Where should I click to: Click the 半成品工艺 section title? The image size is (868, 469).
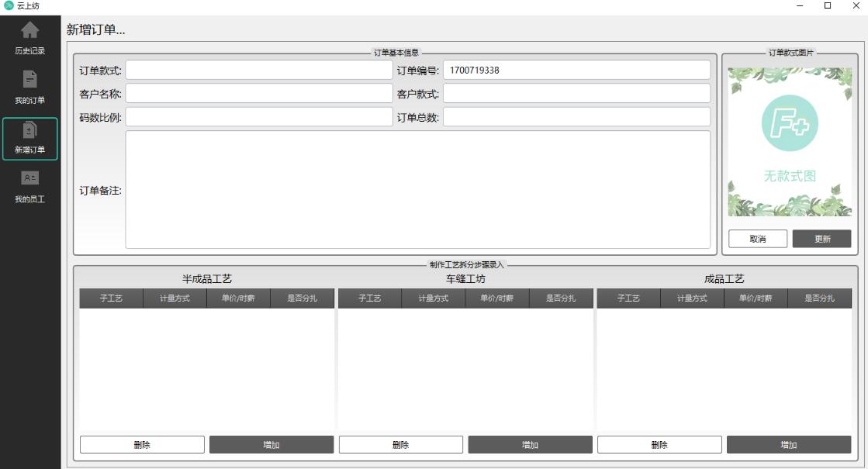[x=207, y=279]
